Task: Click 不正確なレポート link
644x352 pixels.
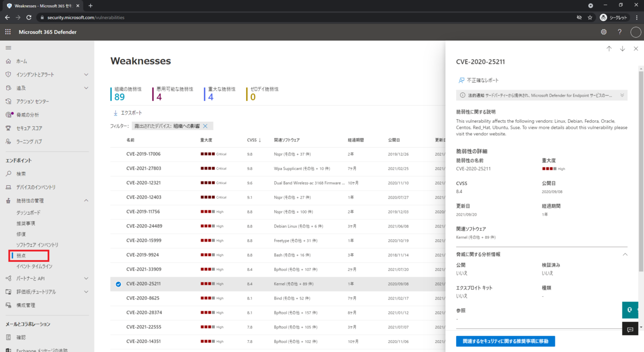Action: point(478,80)
